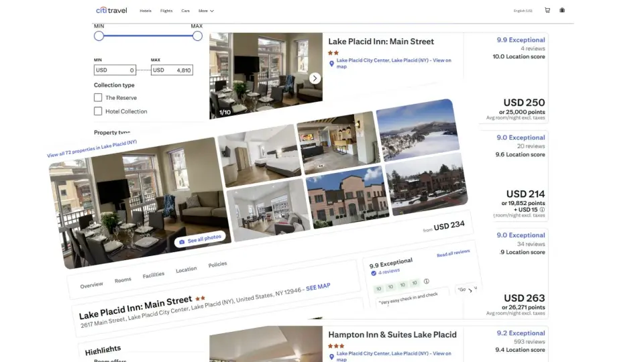
Task: Click the MAX price slider handle
Action: point(197,36)
